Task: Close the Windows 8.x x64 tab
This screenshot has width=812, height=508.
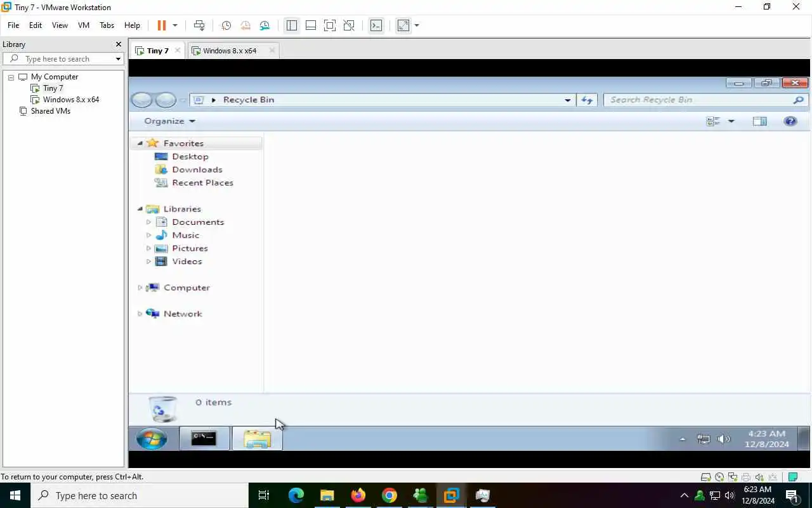Action: tap(272, 51)
